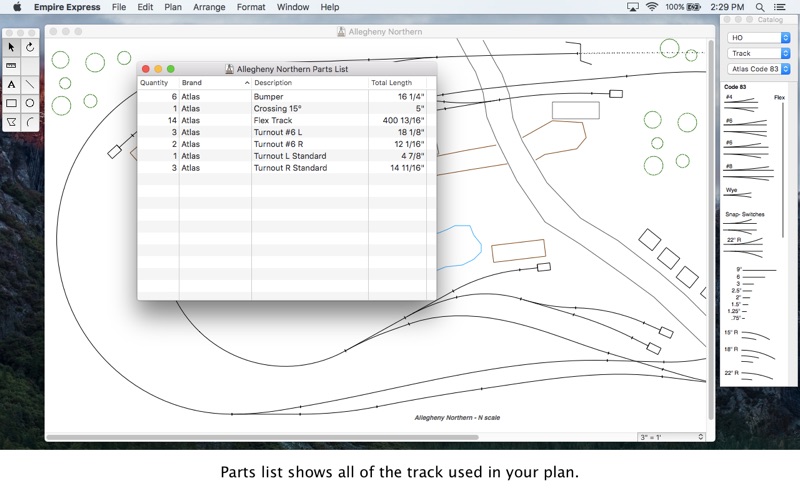Open the Plan menu
The height and width of the screenshot is (500, 800).
(173, 7)
